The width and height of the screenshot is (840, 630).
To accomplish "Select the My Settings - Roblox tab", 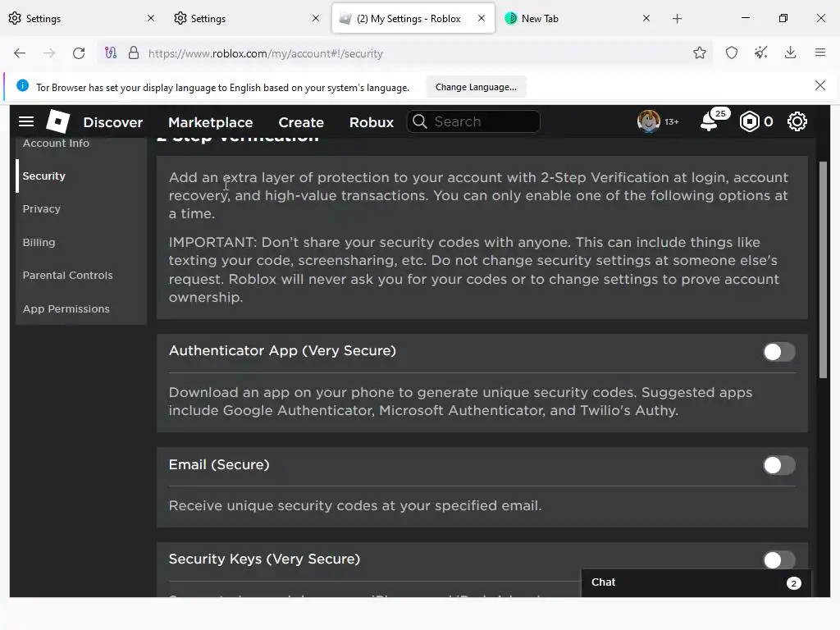I will tap(413, 18).
